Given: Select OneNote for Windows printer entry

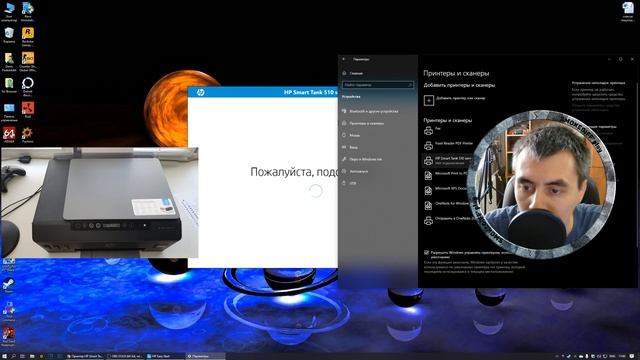Looking at the screenshot, I should (447, 205).
